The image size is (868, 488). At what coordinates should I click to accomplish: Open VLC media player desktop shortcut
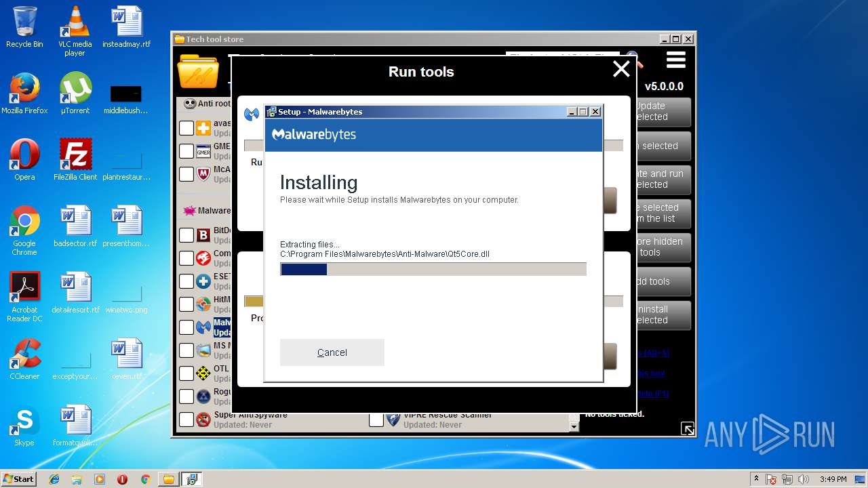click(x=75, y=31)
